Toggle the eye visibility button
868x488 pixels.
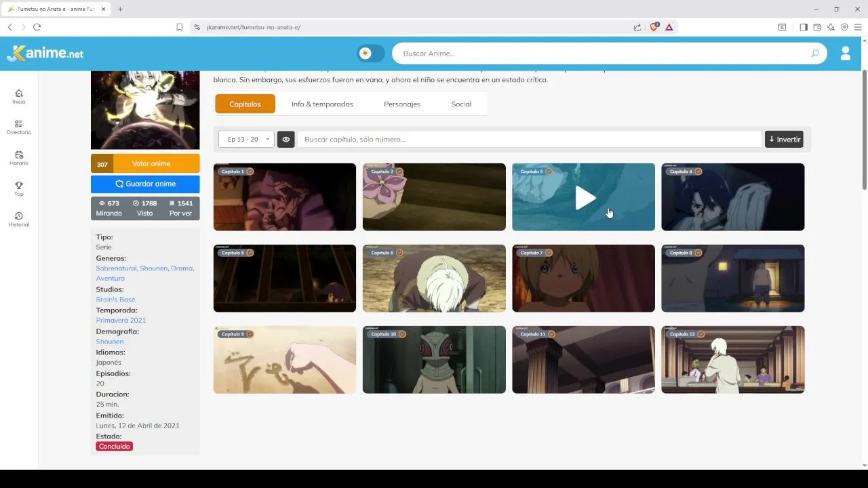286,139
